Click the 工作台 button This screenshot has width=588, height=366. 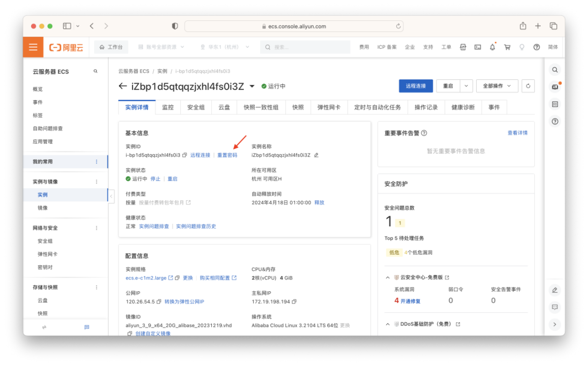[x=111, y=47]
